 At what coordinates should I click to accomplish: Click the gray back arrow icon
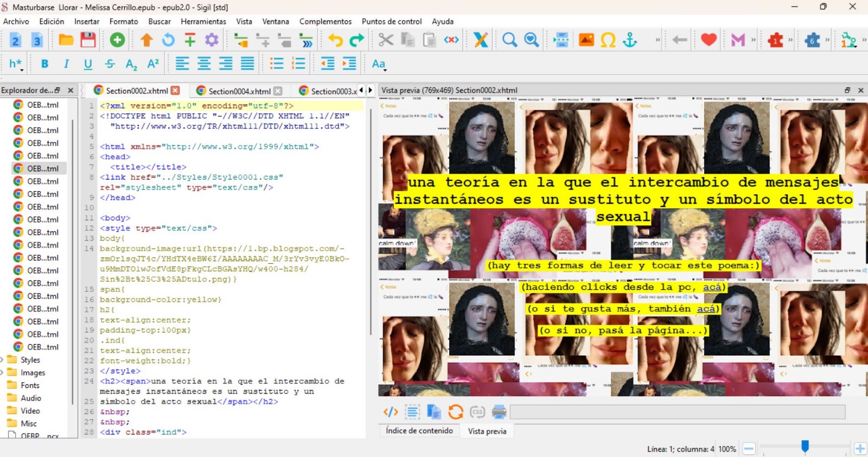click(679, 40)
